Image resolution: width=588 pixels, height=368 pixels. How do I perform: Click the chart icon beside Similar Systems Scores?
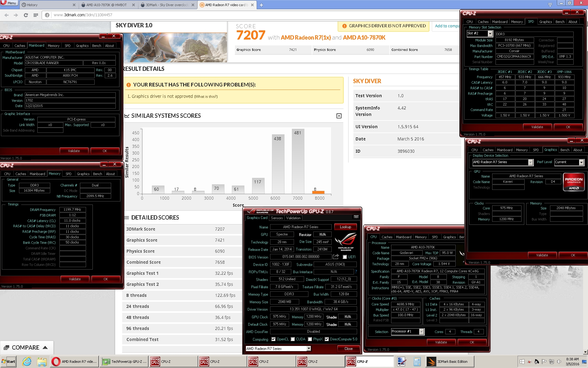(127, 116)
